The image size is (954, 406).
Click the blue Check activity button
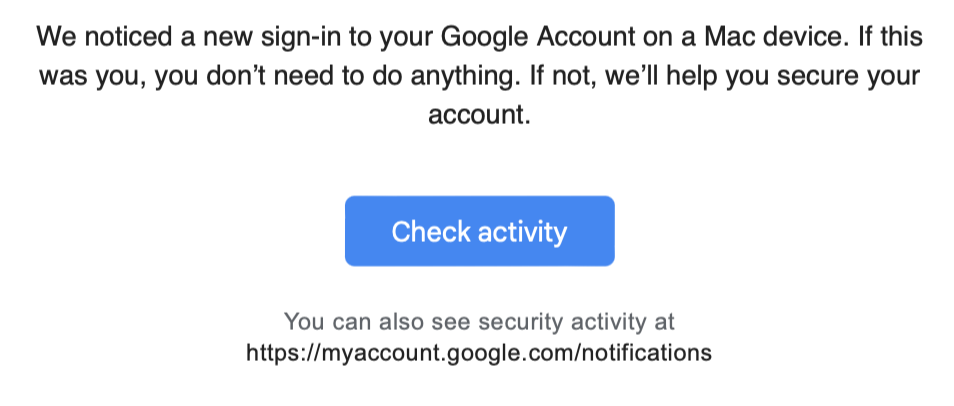pyautogui.click(x=479, y=231)
